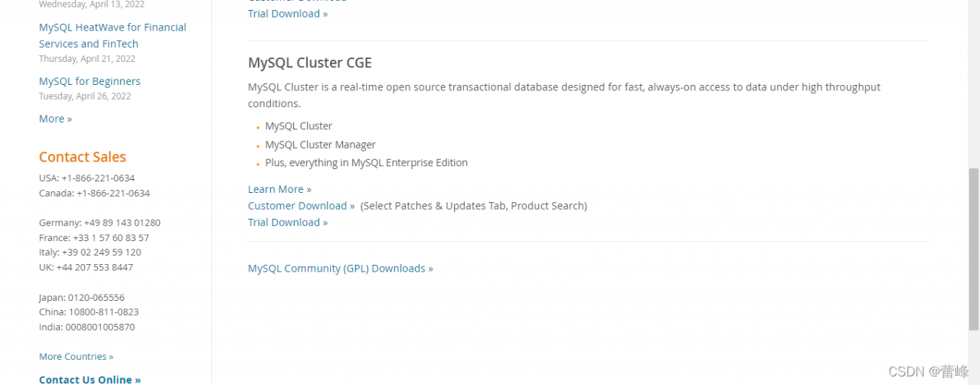
Task: Click the MySQL Cluster bullet item
Action: 299,126
